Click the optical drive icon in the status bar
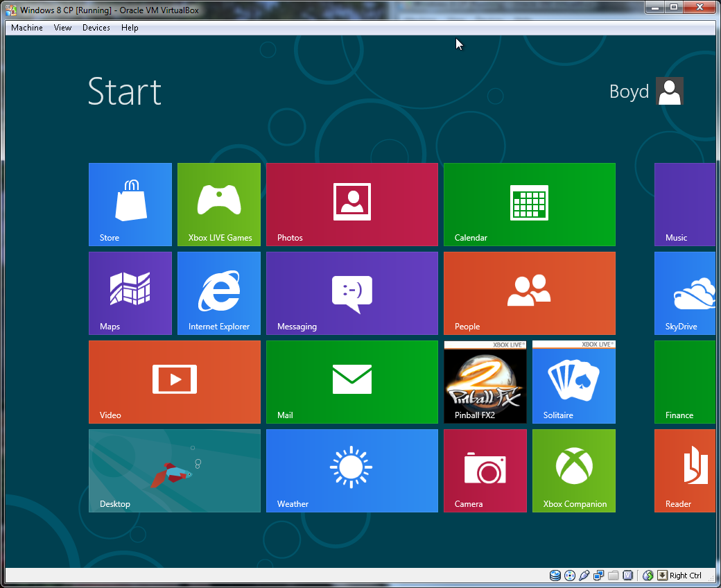This screenshot has width=721, height=588. (x=570, y=576)
